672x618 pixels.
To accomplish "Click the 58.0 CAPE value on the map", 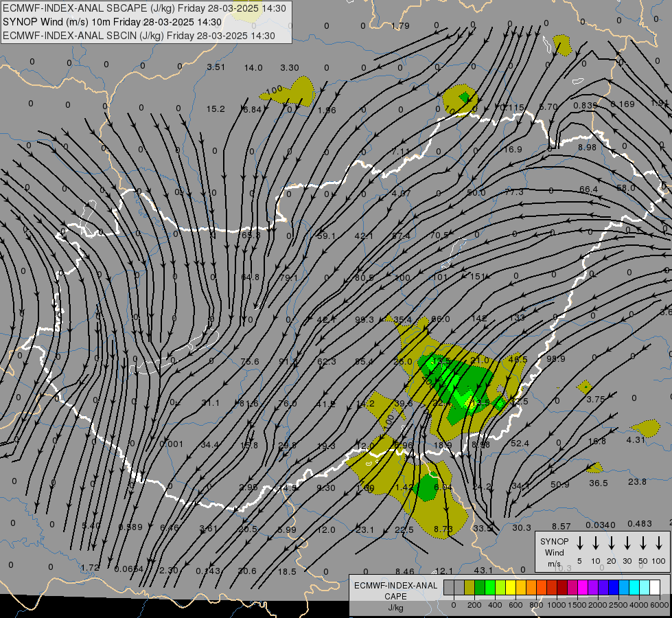I will pos(626,188).
